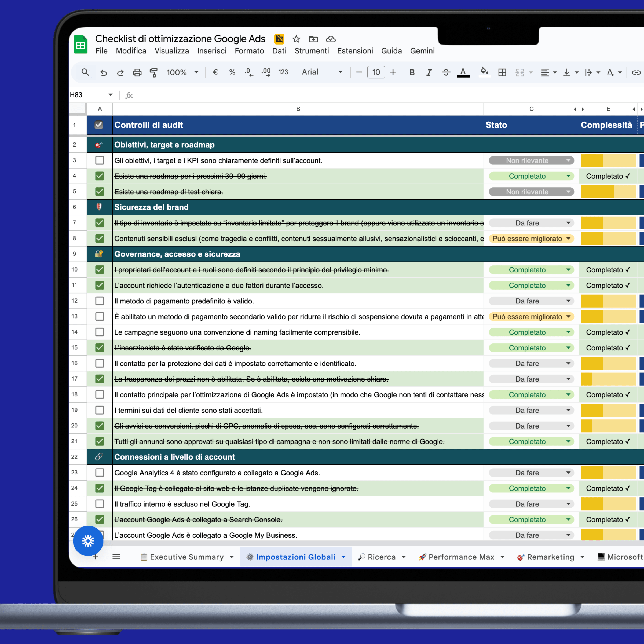Viewport: 644px width, 644px height.
Task: Open the borders tool
Action: (x=502, y=72)
